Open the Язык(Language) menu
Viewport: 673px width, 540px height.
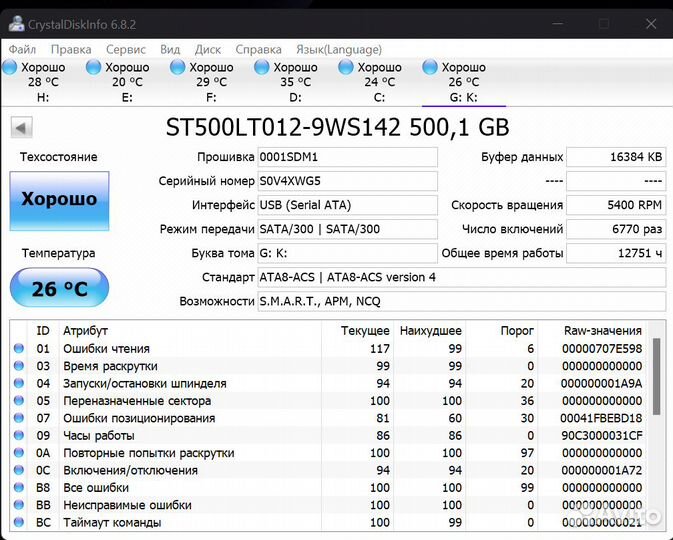339,50
